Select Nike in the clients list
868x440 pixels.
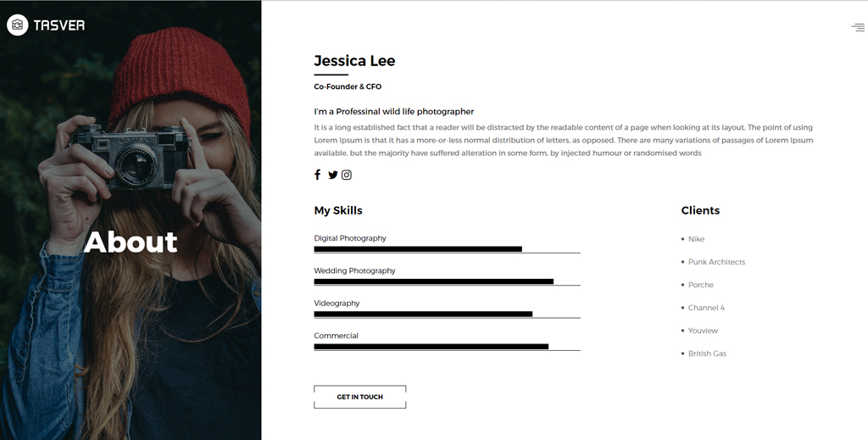696,239
